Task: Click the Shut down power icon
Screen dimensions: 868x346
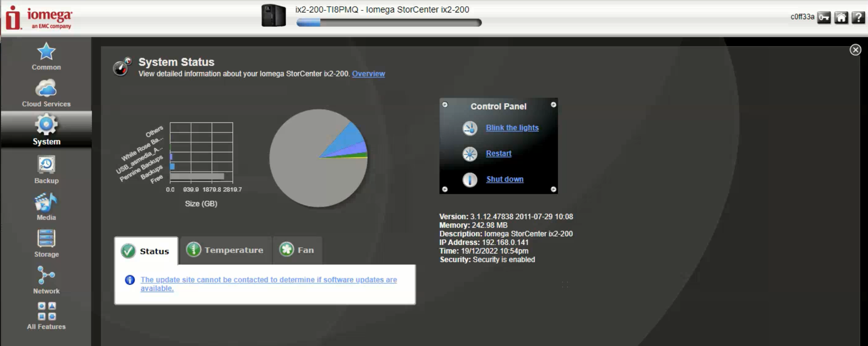Action: coord(470,180)
